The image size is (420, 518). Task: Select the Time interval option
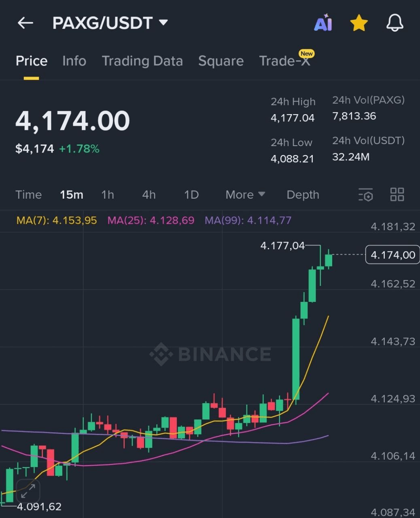point(28,195)
